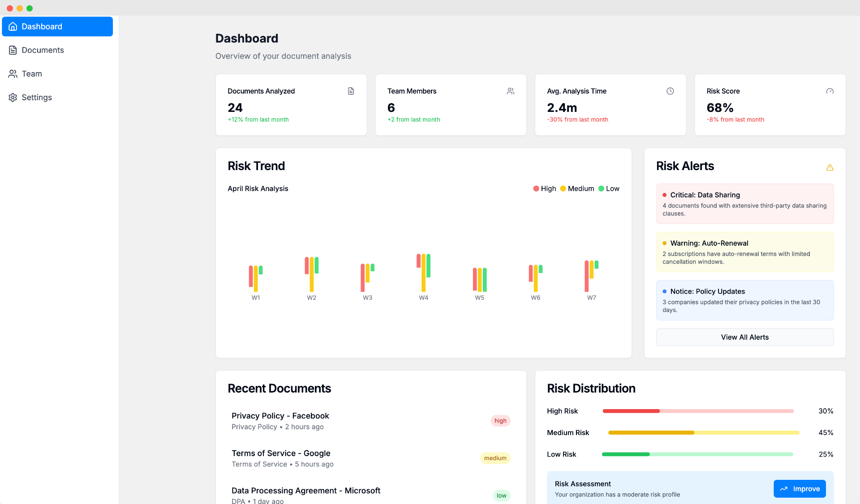
Task: Click the low risk badge
Action: [501, 495]
